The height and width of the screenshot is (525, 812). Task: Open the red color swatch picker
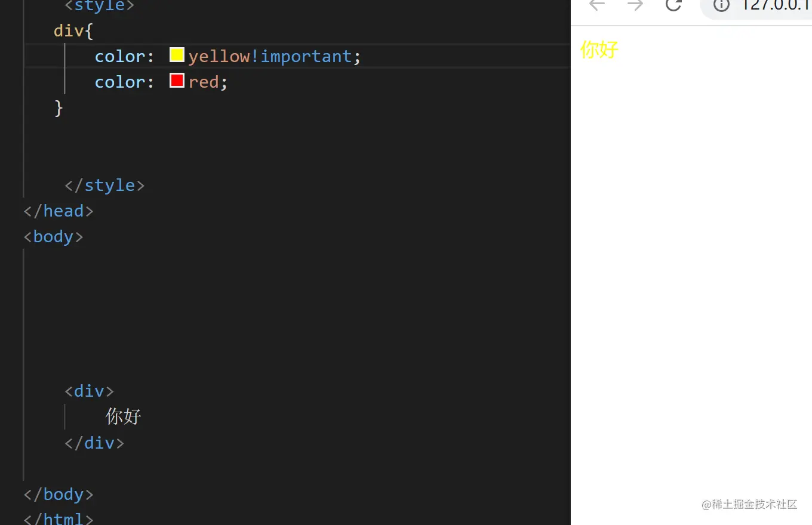(177, 81)
